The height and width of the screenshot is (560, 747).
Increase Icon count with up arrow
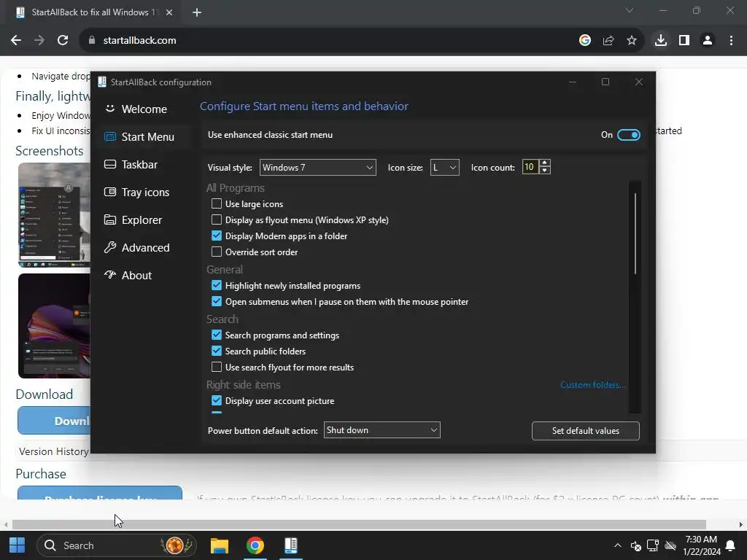tap(544, 163)
